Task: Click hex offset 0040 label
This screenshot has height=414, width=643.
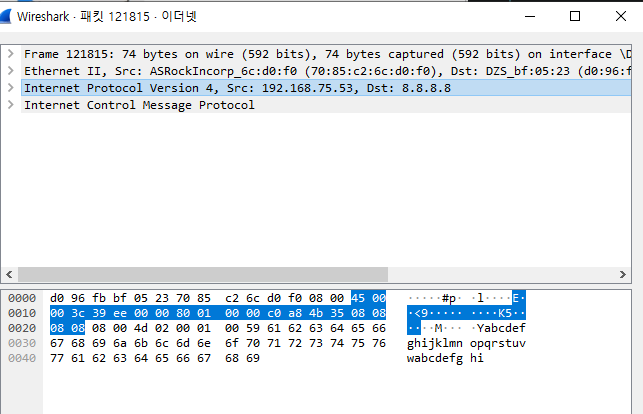Action: (x=22, y=358)
